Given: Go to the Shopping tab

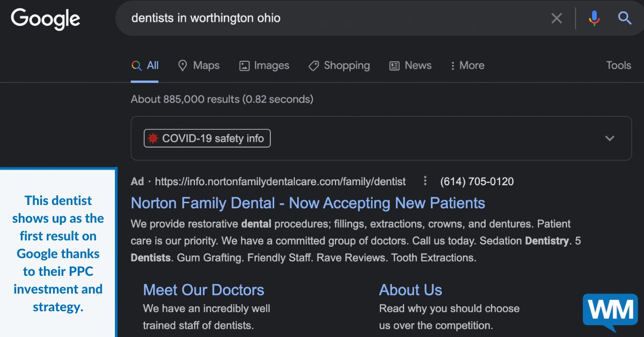Looking at the screenshot, I should pos(339,65).
